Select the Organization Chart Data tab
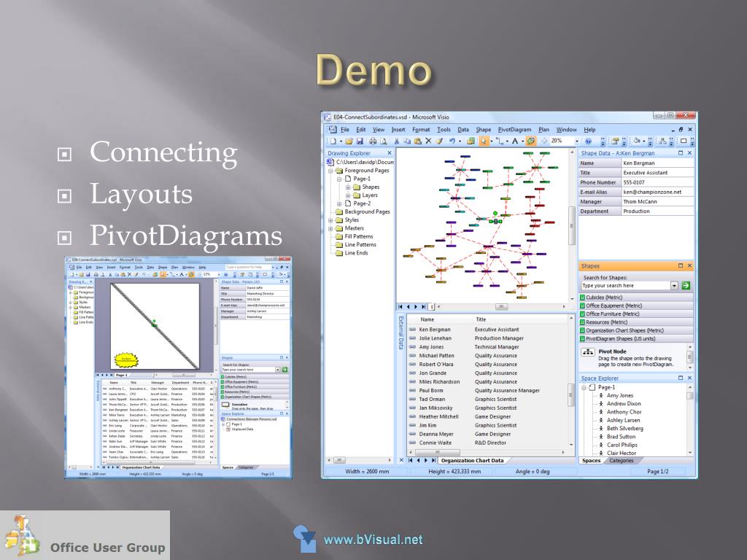The height and width of the screenshot is (560, 747). (472, 461)
